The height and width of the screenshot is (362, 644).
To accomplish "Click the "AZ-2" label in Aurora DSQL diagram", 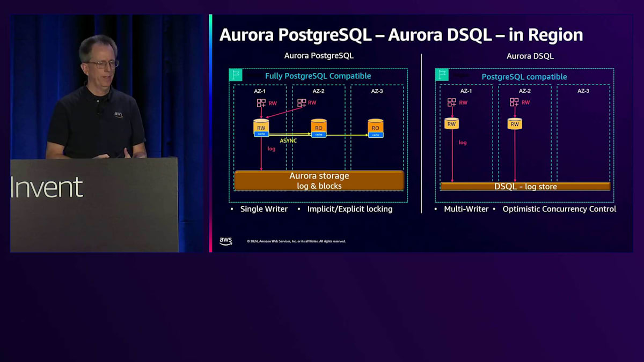I will tap(524, 91).
